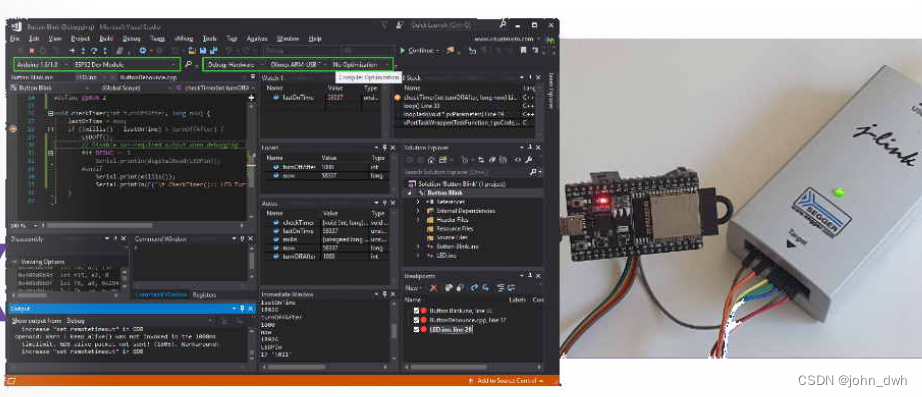Open the Project menu
The height and width of the screenshot is (397, 922).
pos(81,38)
